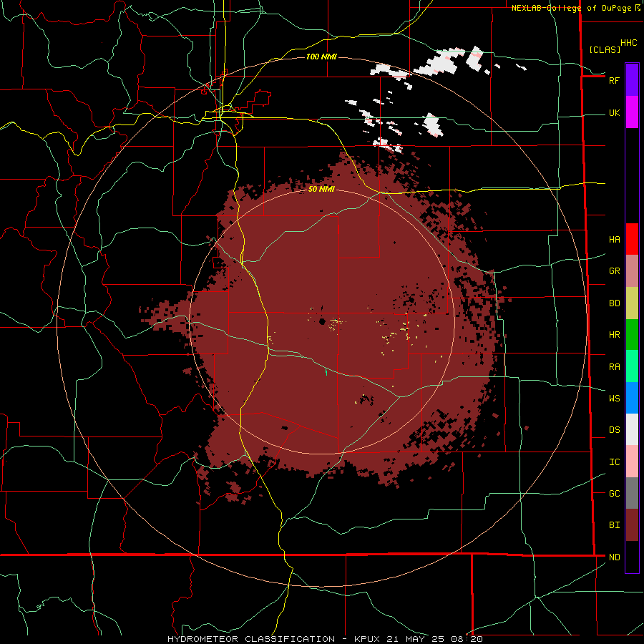Image resolution: width=644 pixels, height=644 pixels.
Task: Click the RF purple legend swatch
Action: [x=632, y=79]
